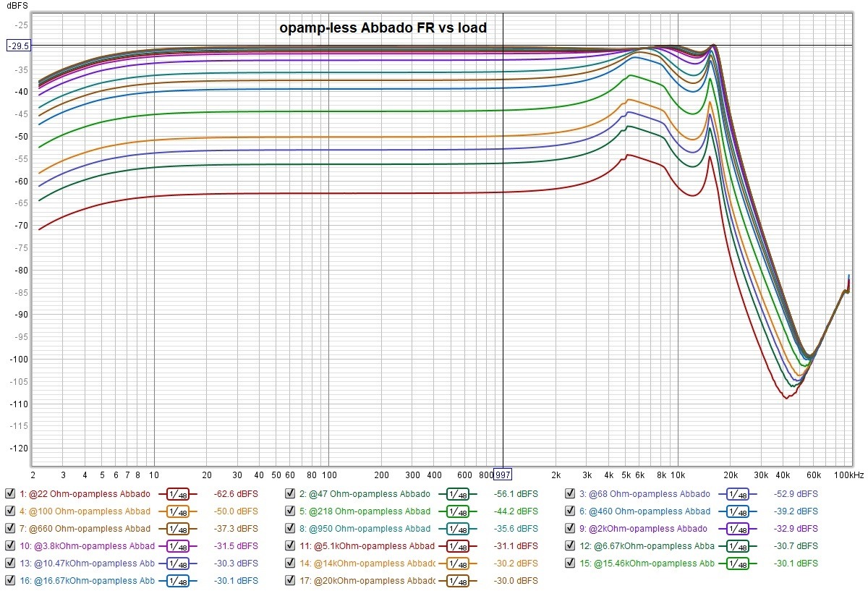Click the 1/48 badge next to @3.8kOhm
Screen dimensions: 868x591
177,547
